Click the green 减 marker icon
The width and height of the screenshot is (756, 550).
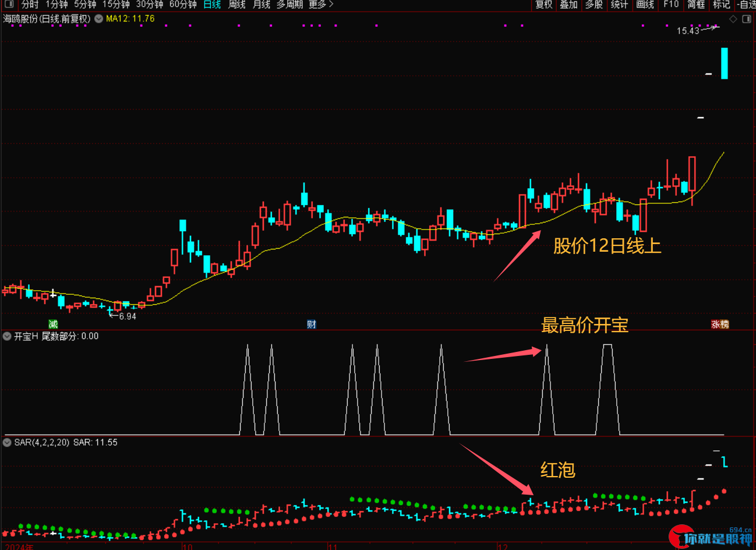pos(53,325)
